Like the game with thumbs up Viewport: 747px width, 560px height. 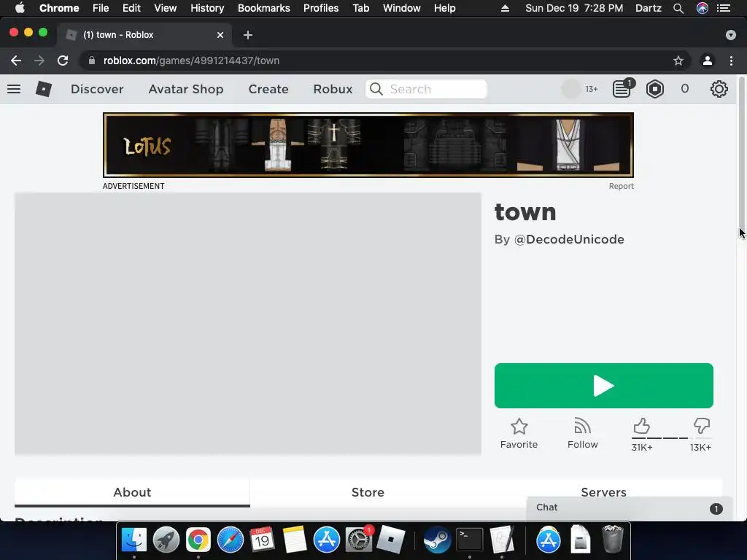pos(642,425)
